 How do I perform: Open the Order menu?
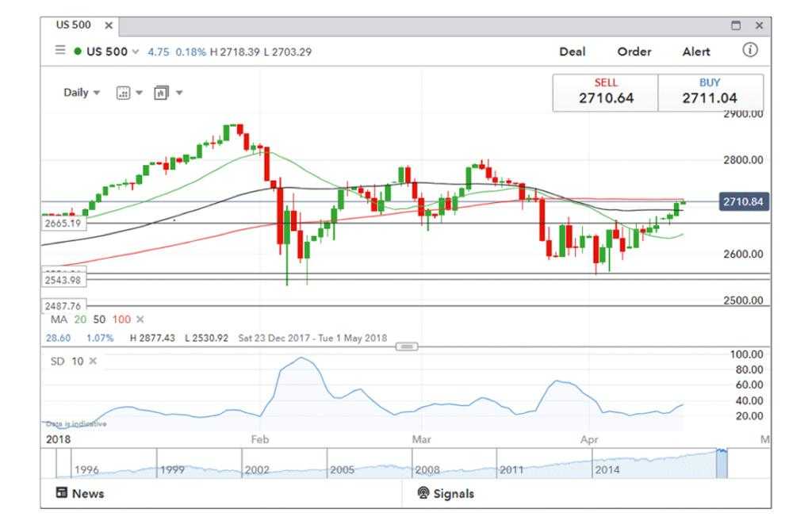tap(634, 52)
